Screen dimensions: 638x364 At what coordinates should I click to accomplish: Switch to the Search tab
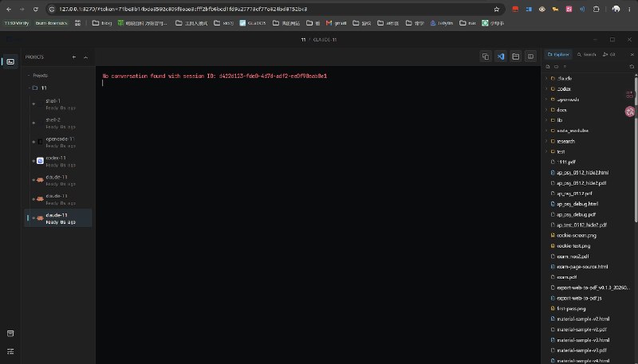(586, 54)
